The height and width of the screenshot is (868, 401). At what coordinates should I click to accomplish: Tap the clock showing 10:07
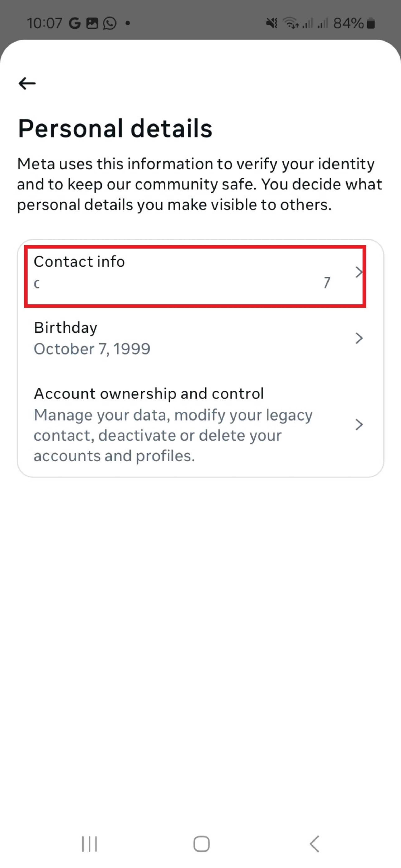(x=44, y=23)
